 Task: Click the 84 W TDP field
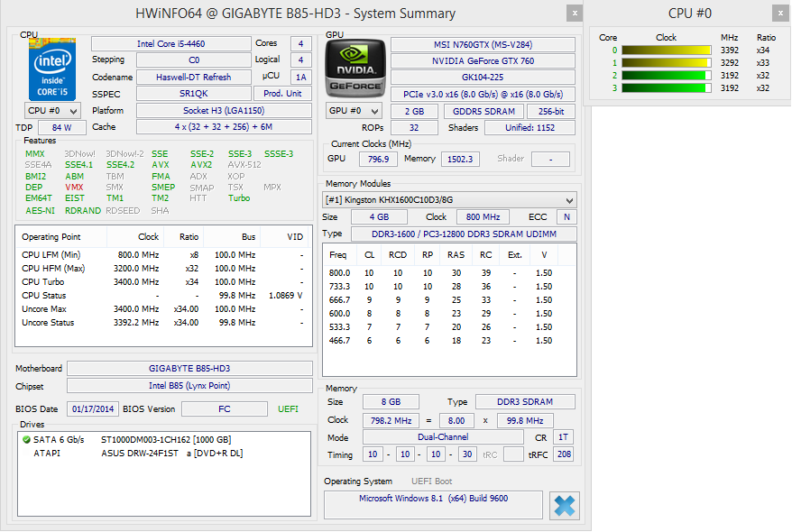tap(61, 128)
